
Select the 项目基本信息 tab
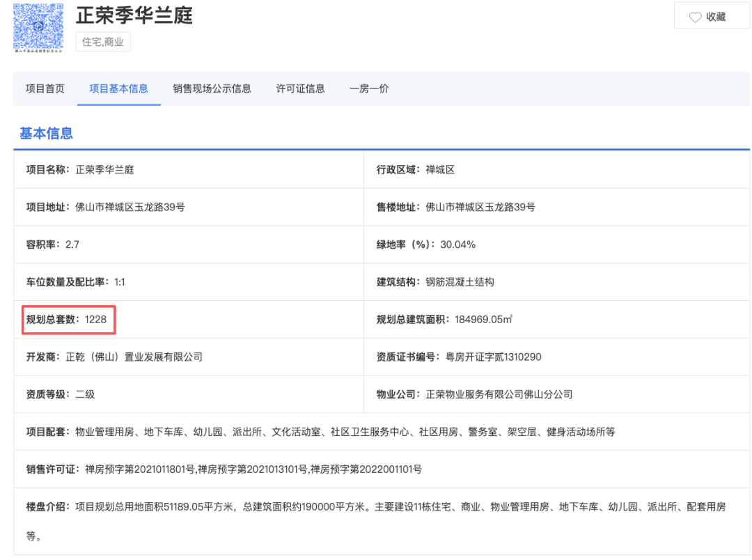click(x=118, y=88)
